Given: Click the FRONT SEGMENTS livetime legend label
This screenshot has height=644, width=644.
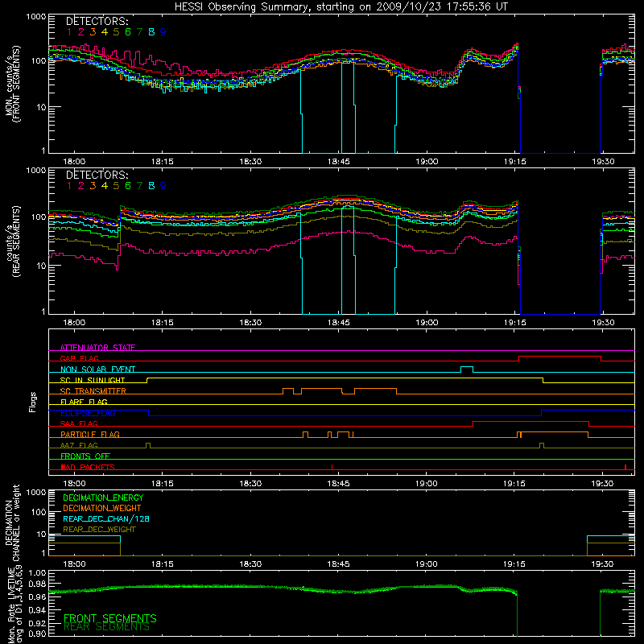Looking at the screenshot, I should (x=110, y=618).
